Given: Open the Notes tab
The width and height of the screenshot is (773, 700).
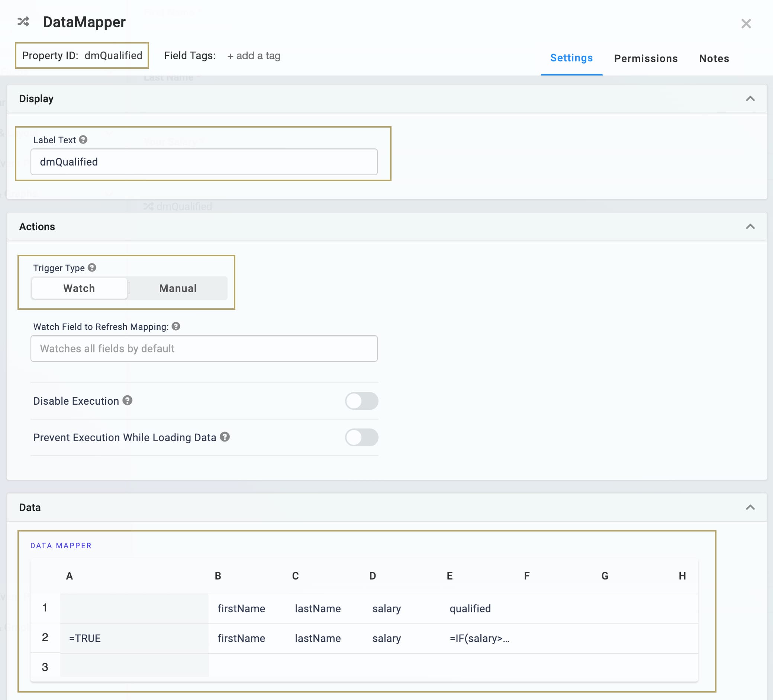Looking at the screenshot, I should click(x=714, y=58).
